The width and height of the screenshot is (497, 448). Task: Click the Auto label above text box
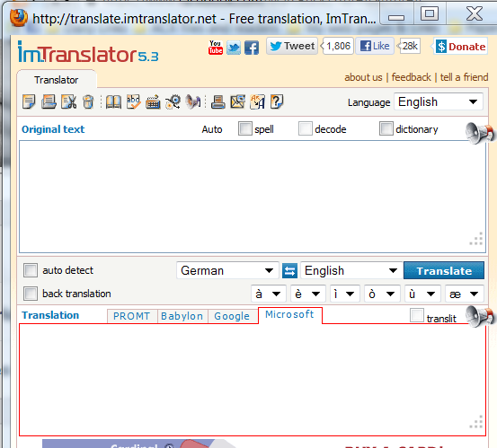pos(212,129)
